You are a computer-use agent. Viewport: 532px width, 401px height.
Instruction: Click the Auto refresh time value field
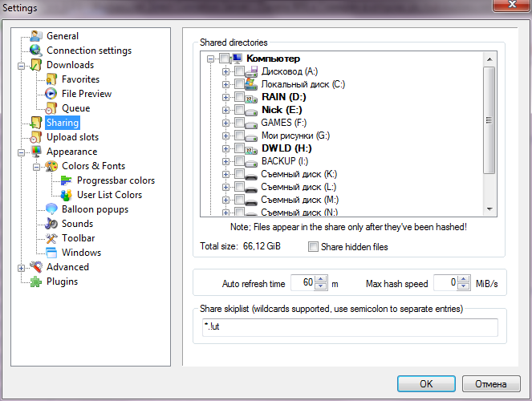(303, 282)
